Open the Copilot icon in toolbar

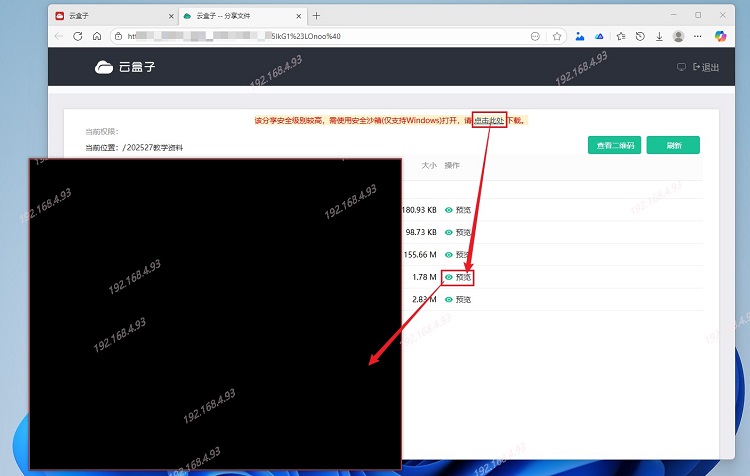pyautogui.click(x=720, y=36)
